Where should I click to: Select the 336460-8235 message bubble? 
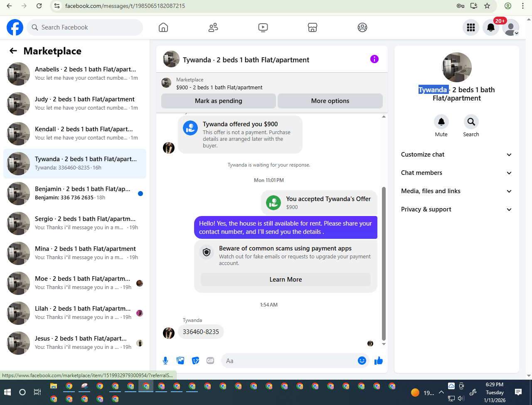(x=201, y=332)
